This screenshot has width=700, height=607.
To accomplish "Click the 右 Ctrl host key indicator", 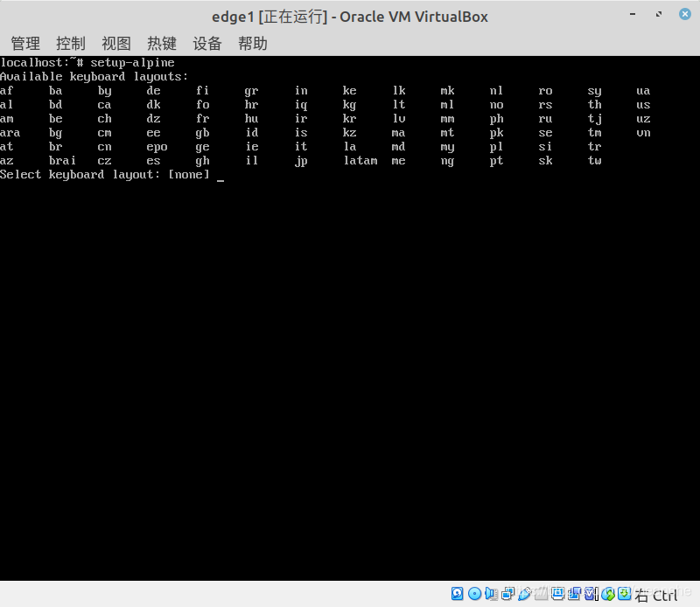I will 656,595.
